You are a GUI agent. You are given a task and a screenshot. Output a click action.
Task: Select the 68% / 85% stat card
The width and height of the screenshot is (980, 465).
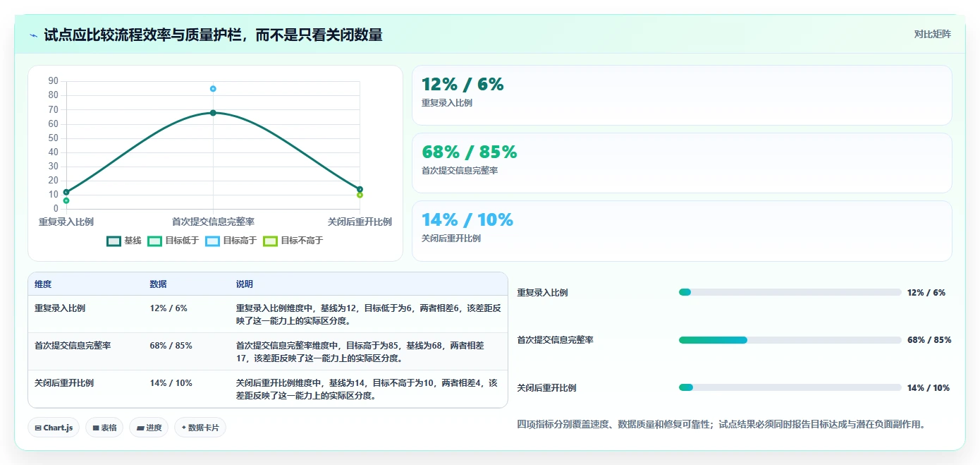pos(682,163)
